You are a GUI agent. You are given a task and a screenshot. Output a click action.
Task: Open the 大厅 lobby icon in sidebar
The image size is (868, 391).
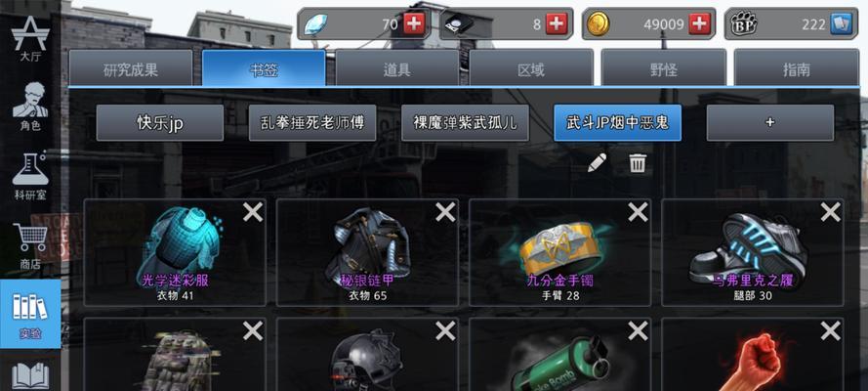pos(30,38)
